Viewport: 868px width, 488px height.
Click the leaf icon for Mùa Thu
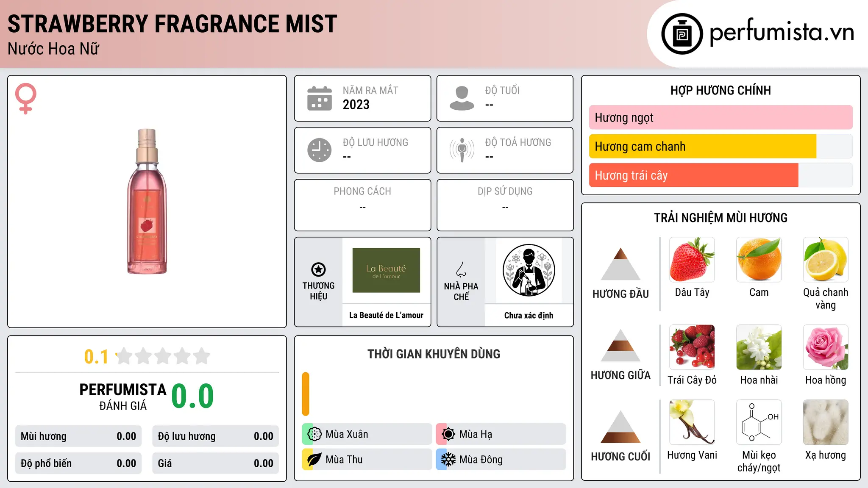[314, 460]
